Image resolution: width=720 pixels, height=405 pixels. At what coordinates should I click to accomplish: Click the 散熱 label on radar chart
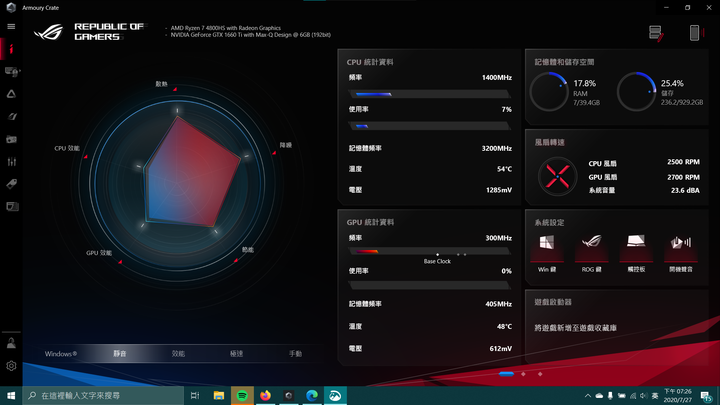click(x=161, y=84)
